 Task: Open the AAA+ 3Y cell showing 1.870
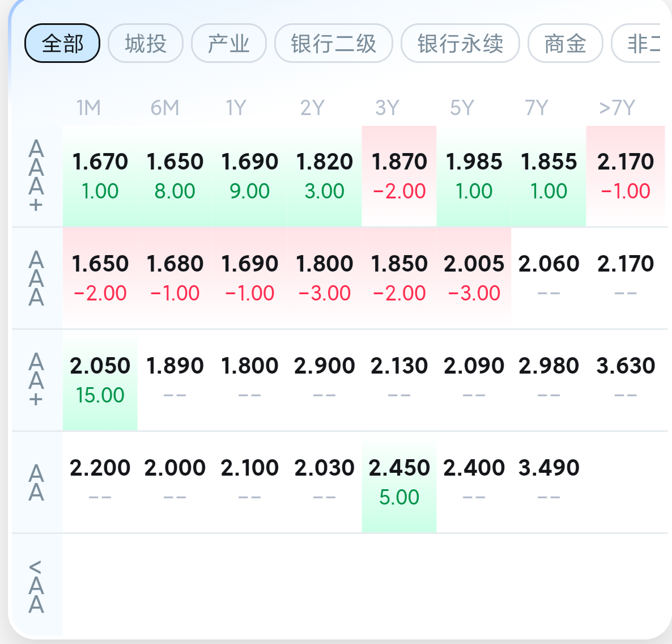click(399, 176)
